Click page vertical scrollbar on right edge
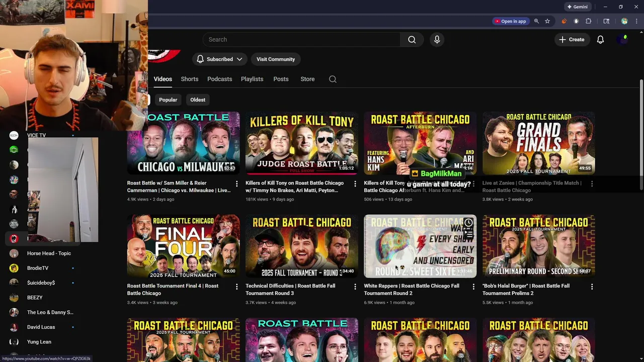Viewport: 644px width, 362px height. [641, 135]
